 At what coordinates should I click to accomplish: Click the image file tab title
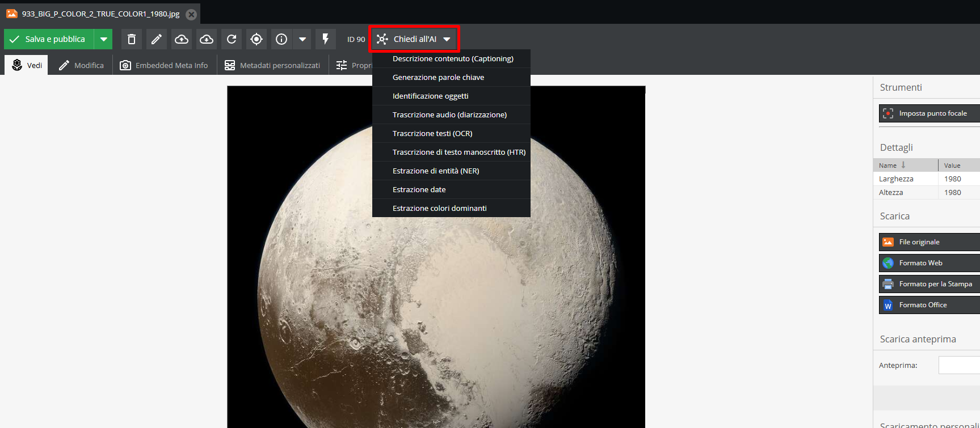click(100, 14)
